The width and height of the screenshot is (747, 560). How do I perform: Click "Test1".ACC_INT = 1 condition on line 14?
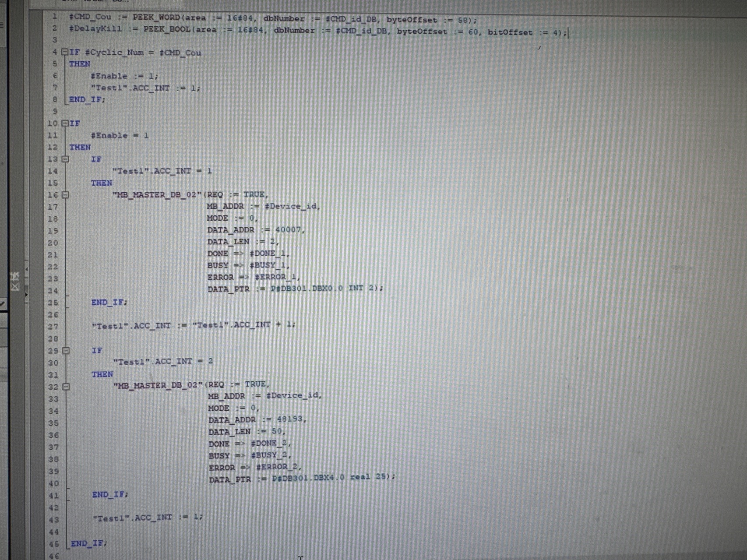tap(162, 171)
